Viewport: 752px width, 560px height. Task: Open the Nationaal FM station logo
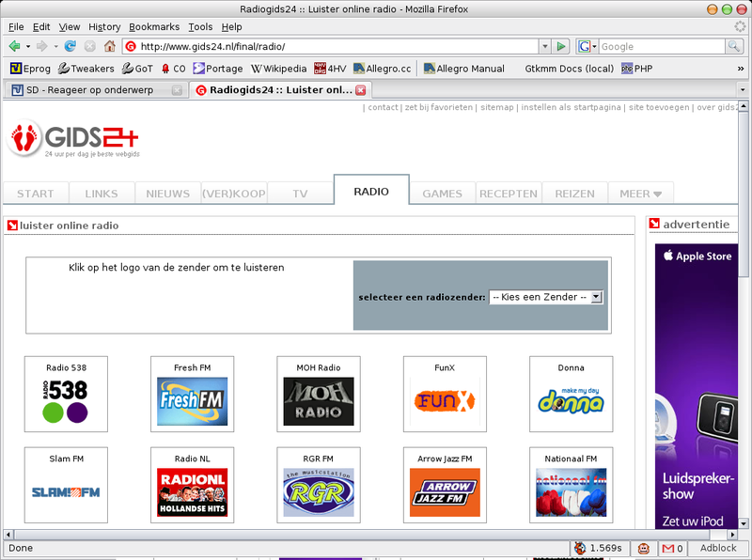pyautogui.click(x=571, y=492)
